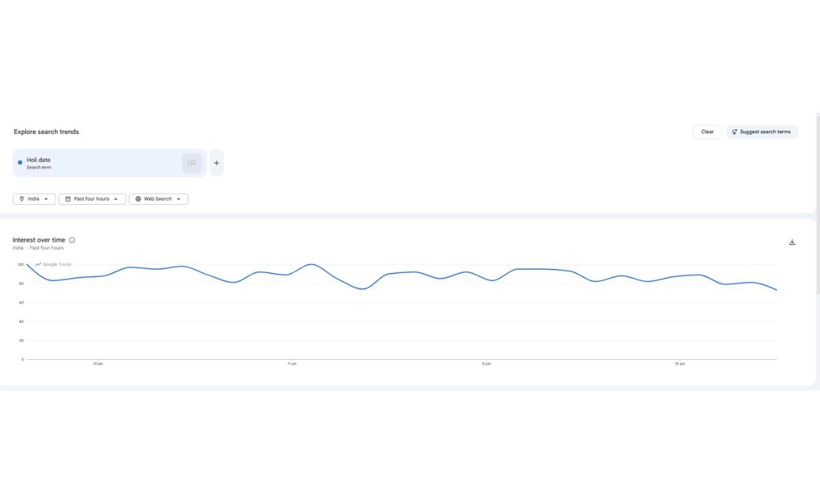This screenshot has width=820, height=504.
Task: Edit the Holi date search term field
Action: [x=96, y=163]
